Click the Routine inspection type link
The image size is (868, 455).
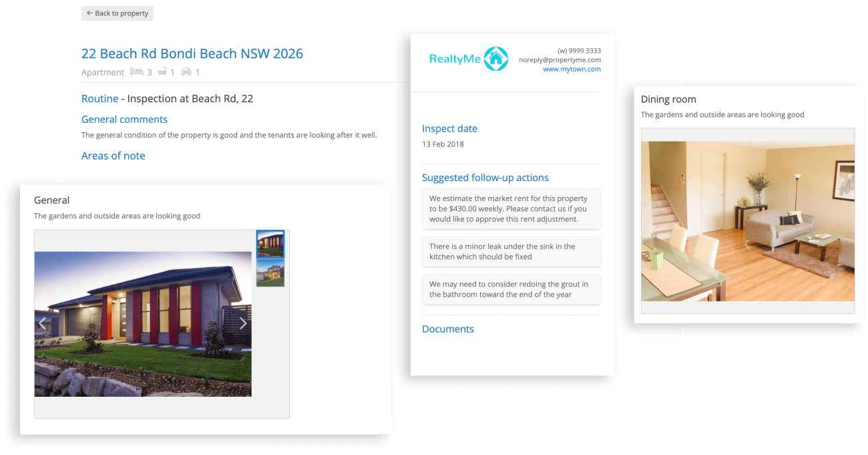point(99,99)
